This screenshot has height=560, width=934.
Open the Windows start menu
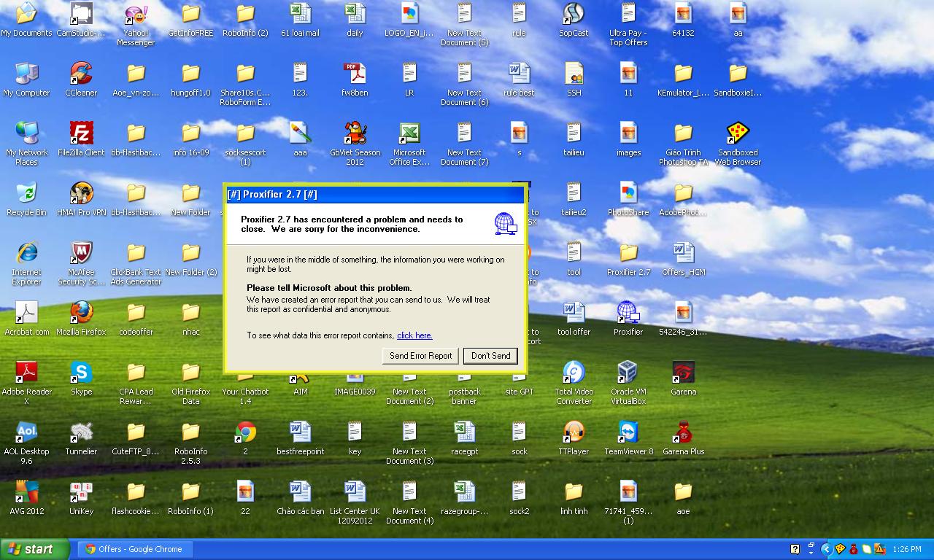35,549
